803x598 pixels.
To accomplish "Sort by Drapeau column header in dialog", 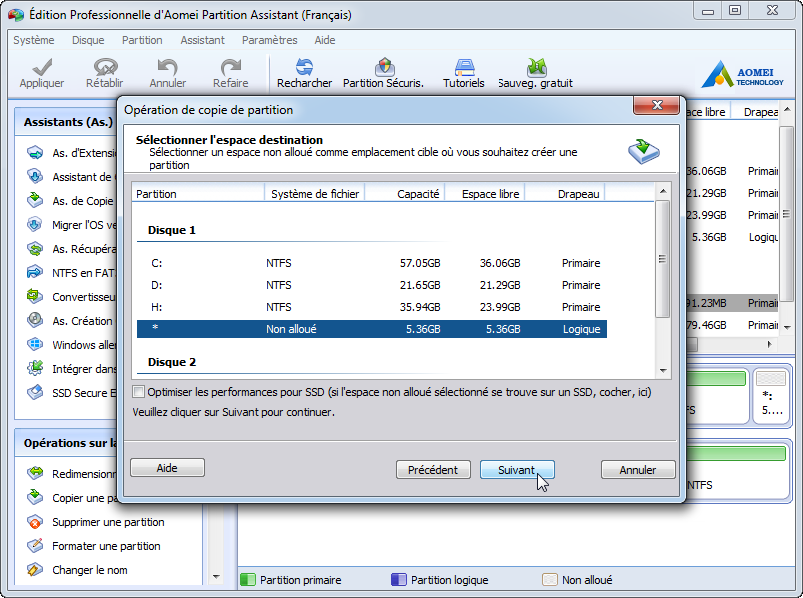I will pyautogui.click(x=565, y=194).
